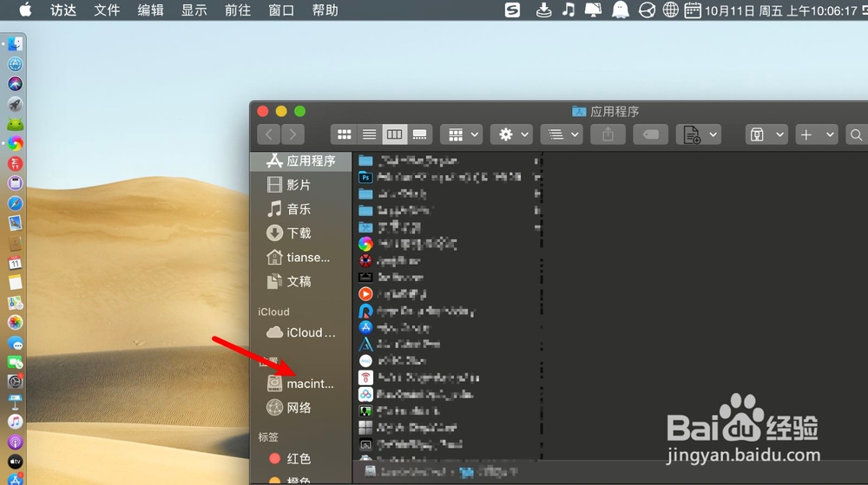Screen dimensions: 868x485
Task: Click the globe icon in menu bar
Action: coord(670,10)
